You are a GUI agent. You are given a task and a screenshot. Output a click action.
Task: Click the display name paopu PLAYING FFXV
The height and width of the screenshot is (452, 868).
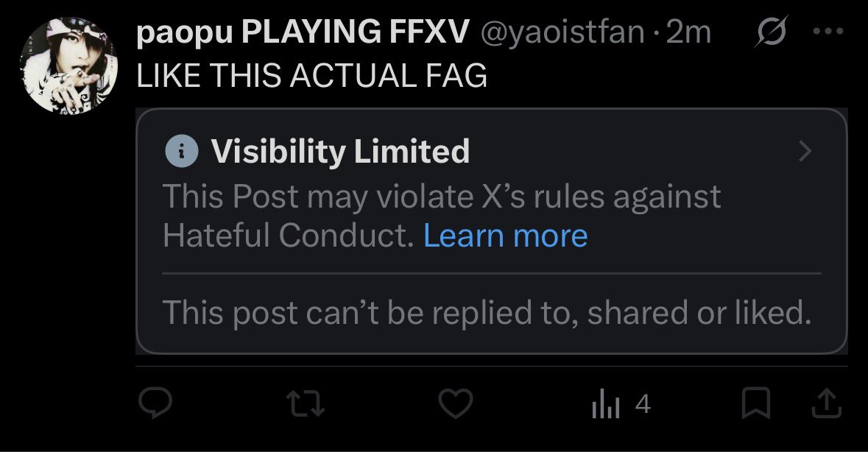click(303, 34)
